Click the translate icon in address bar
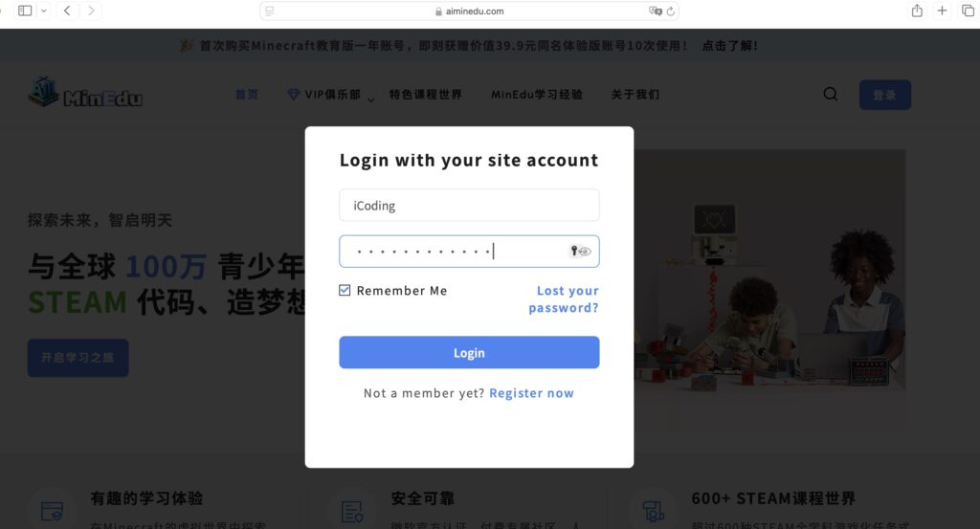Screen dimensions: 980x529 tap(655, 11)
